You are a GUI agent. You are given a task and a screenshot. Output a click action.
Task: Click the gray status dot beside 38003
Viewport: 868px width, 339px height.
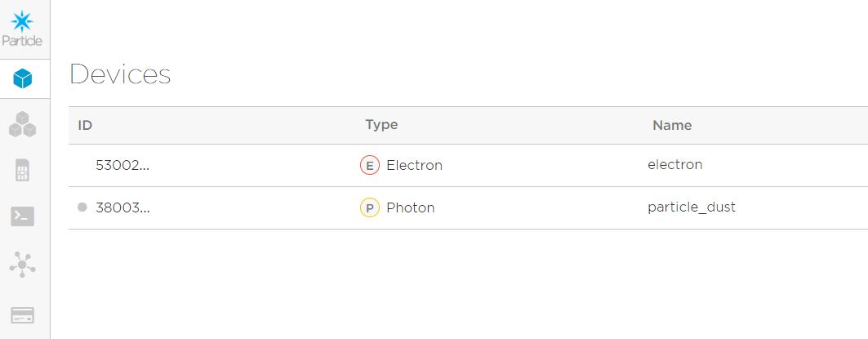click(82, 207)
